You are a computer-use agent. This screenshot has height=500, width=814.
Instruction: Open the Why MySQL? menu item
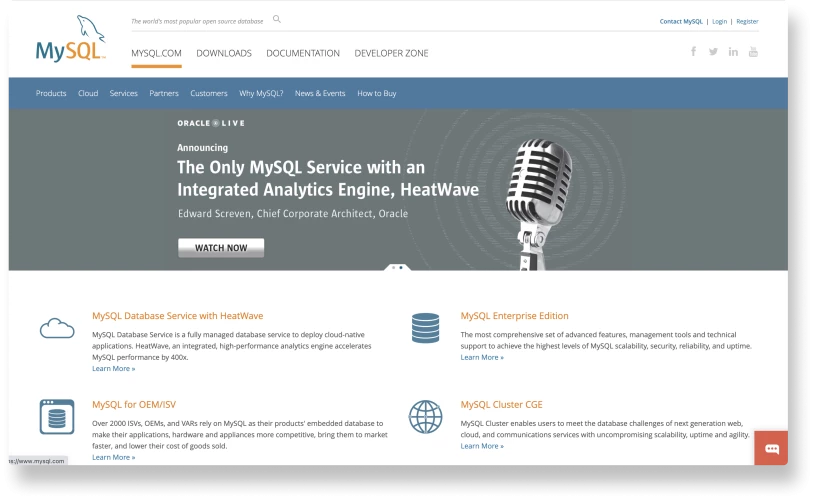[261, 93]
